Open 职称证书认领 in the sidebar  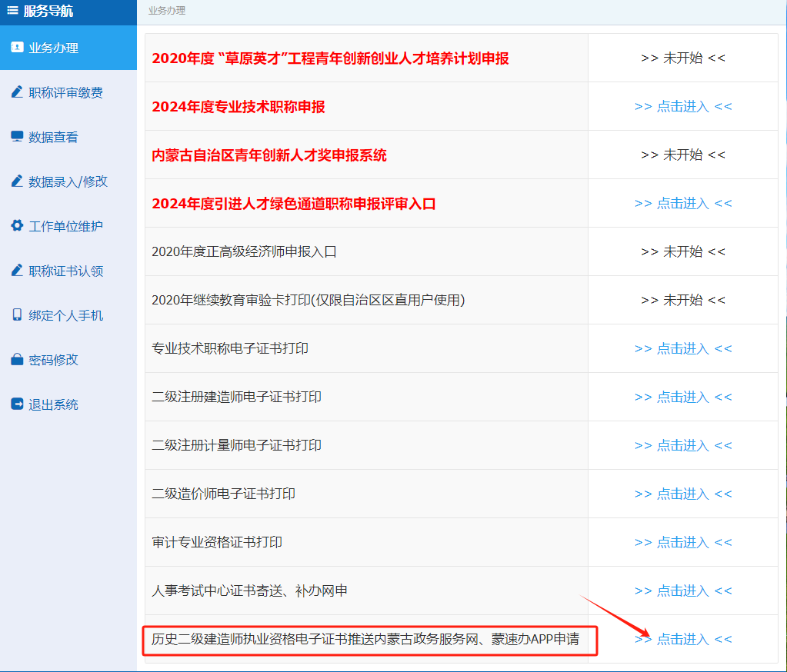point(65,271)
